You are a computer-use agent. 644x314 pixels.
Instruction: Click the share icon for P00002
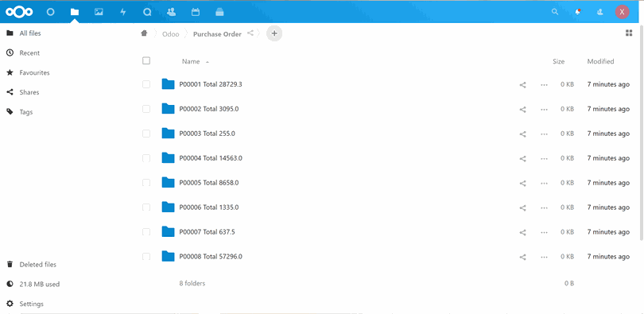point(523,110)
